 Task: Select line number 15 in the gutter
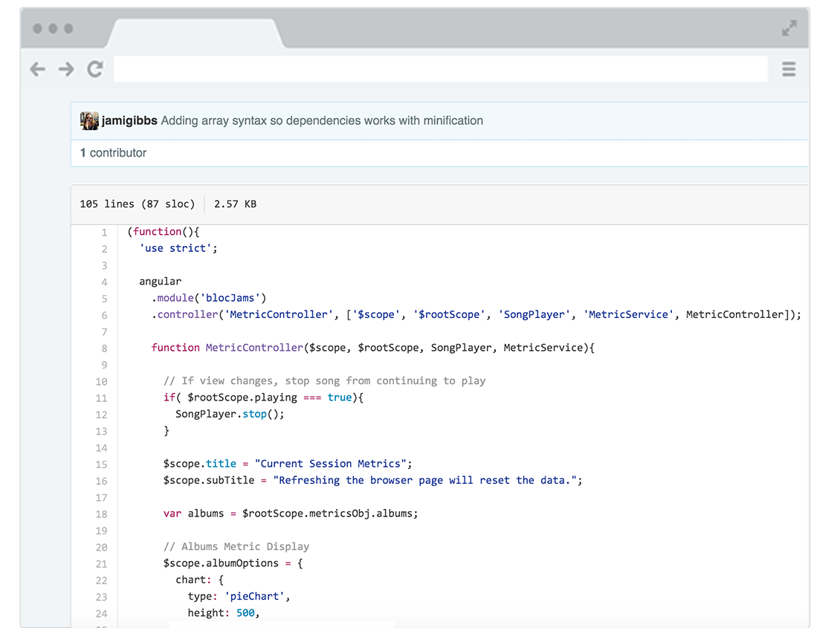point(101,464)
